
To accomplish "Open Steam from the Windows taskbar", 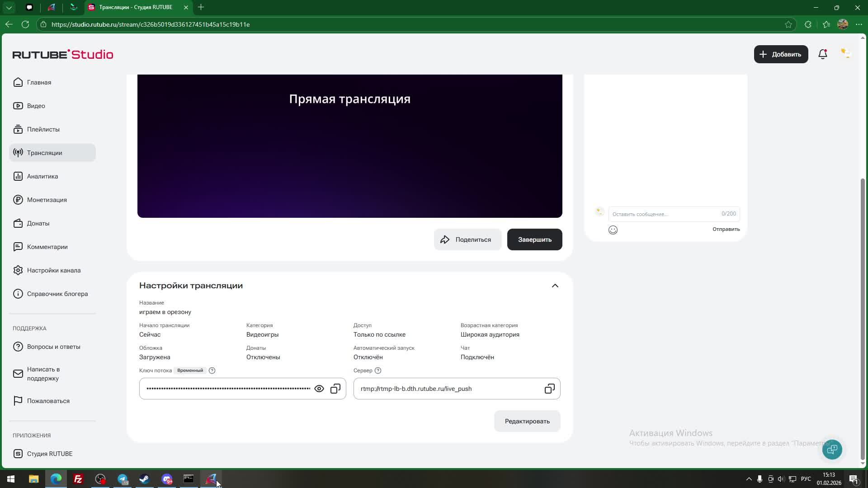I will 145,479.
